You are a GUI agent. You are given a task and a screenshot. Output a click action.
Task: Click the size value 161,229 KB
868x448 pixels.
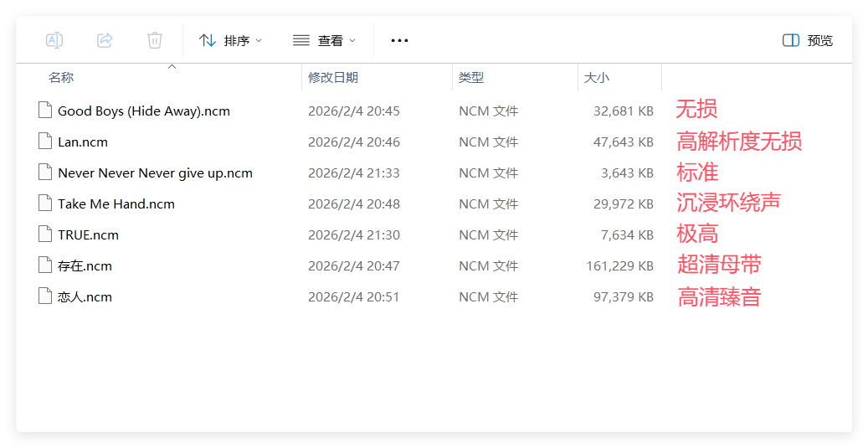620,265
